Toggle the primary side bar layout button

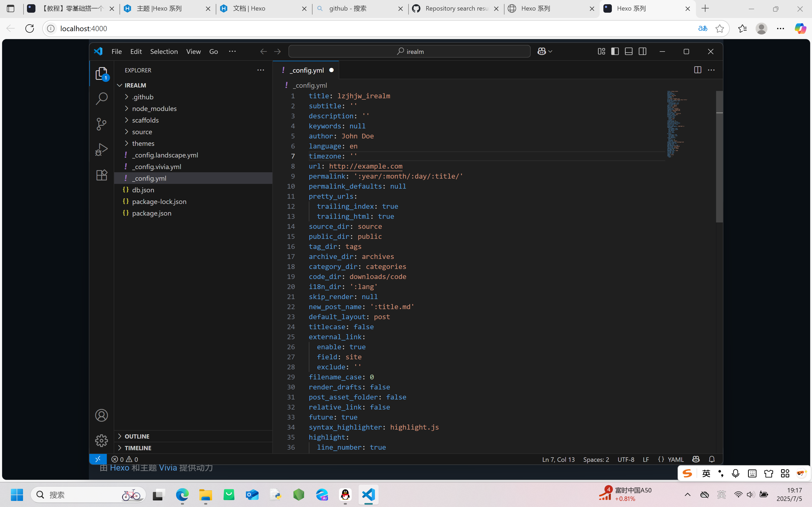pyautogui.click(x=615, y=51)
